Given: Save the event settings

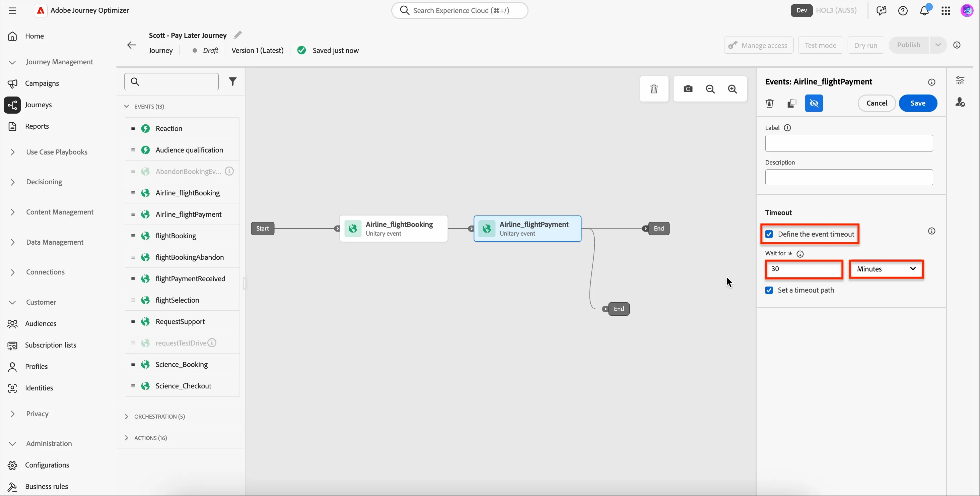Looking at the screenshot, I should (x=918, y=103).
